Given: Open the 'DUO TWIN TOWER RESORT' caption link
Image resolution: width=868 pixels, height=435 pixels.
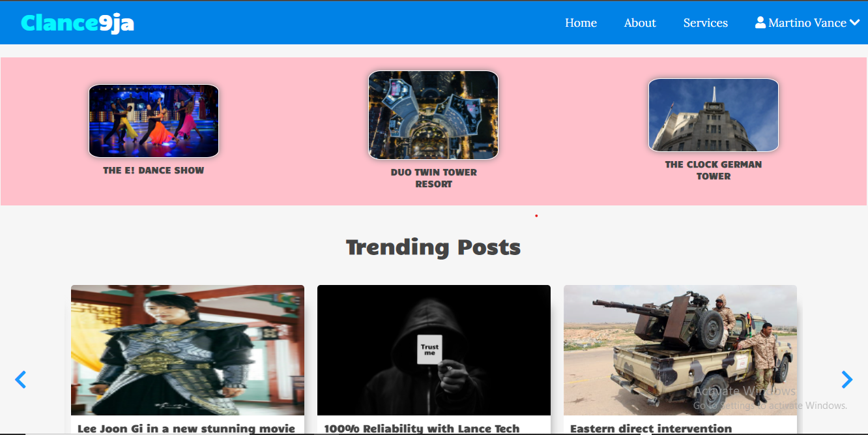Looking at the screenshot, I should [433, 178].
